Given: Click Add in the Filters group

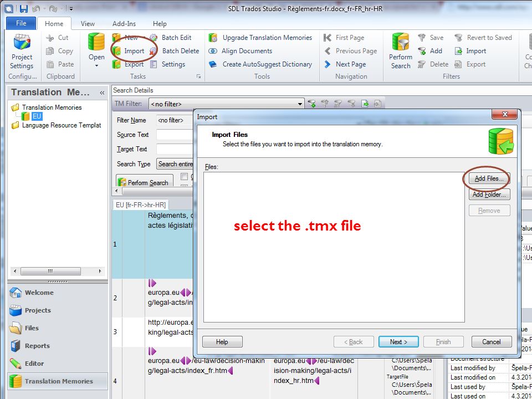Looking at the screenshot, I should click(430, 51).
